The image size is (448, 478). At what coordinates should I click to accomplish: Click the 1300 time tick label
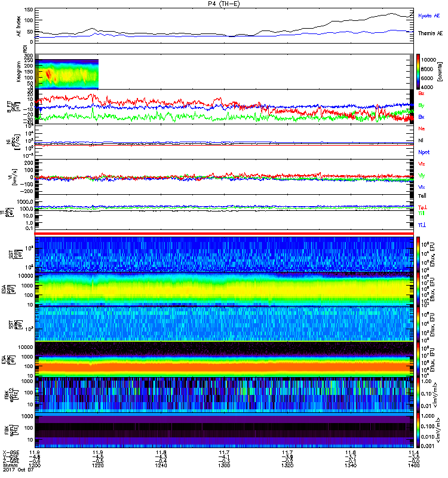tap(224, 465)
